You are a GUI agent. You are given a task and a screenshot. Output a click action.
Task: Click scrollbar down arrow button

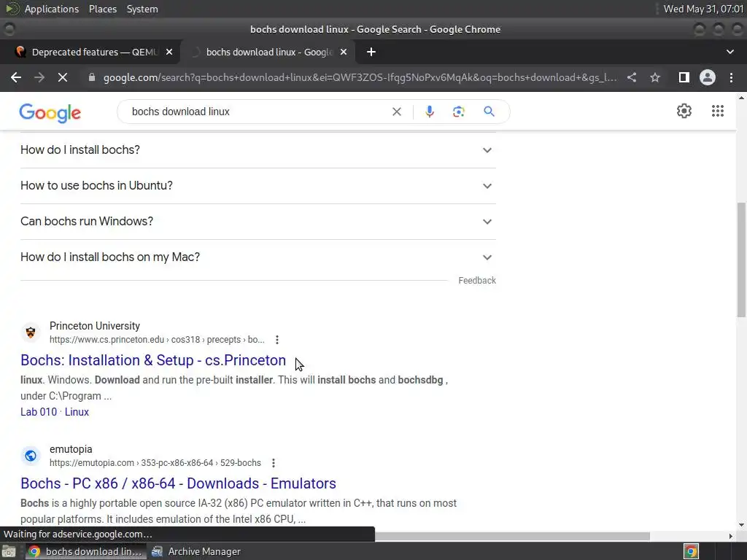pos(741,525)
